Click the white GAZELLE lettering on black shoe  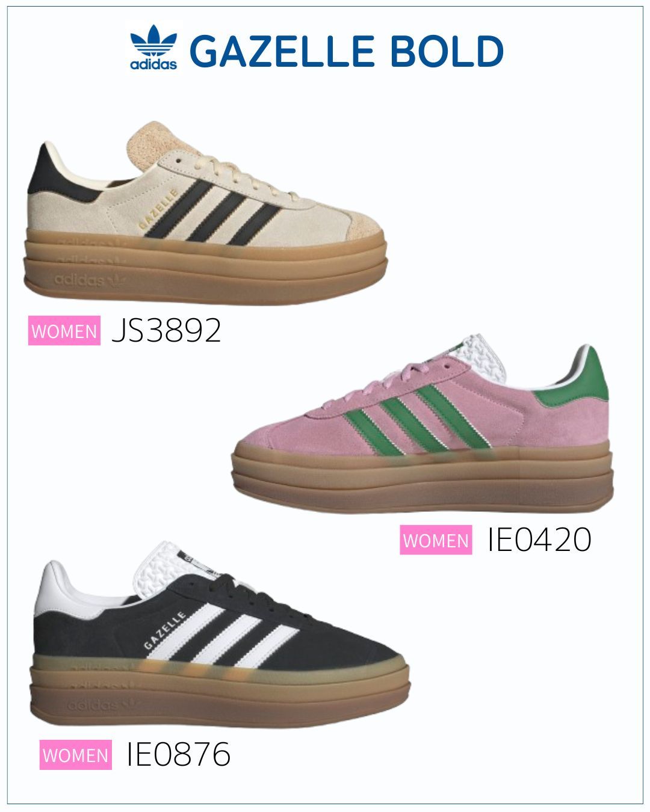164,629
